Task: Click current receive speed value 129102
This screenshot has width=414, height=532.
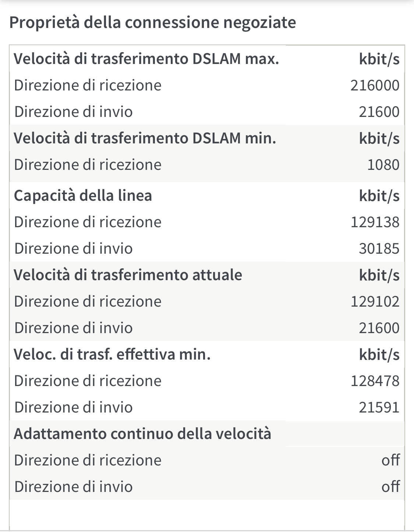Action: point(375,301)
